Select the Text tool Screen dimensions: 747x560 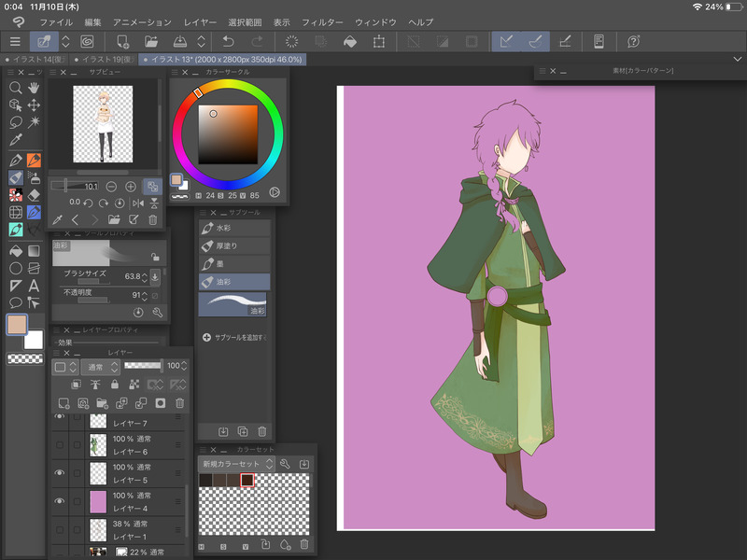tap(34, 286)
